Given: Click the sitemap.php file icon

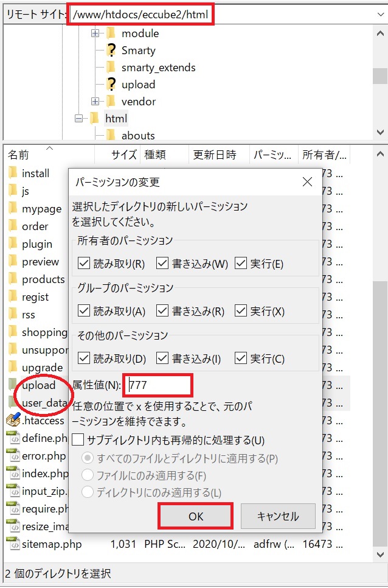Looking at the screenshot, I should 13,544.
